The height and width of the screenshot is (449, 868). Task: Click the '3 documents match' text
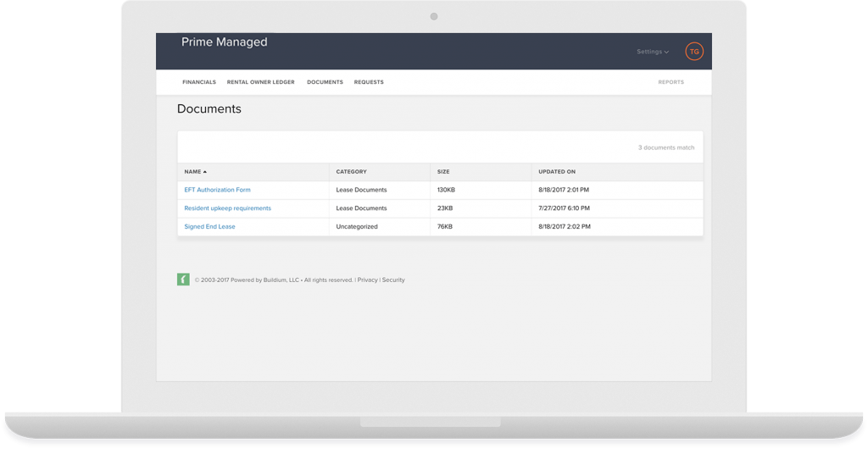point(666,147)
